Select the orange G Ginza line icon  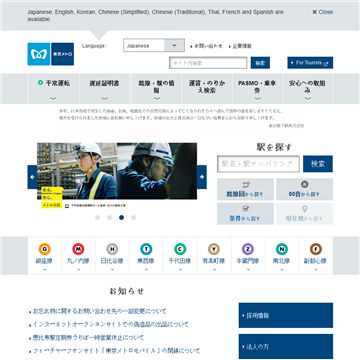coord(44,249)
